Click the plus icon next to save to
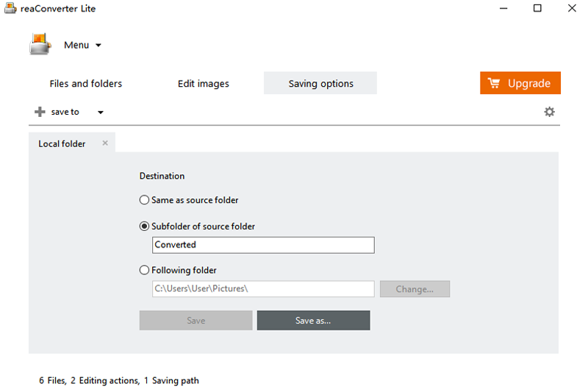 click(x=40, y=112)
